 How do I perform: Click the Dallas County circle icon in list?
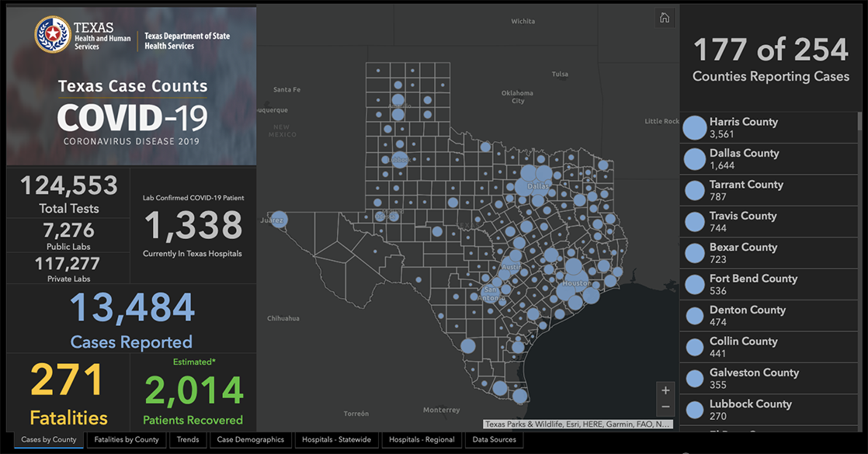point(695,159)
